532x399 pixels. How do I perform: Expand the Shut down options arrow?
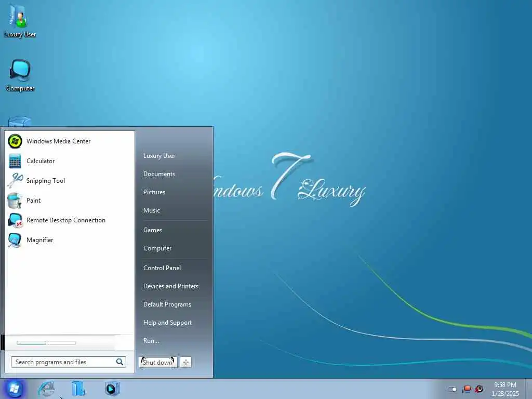pos(185,362)
